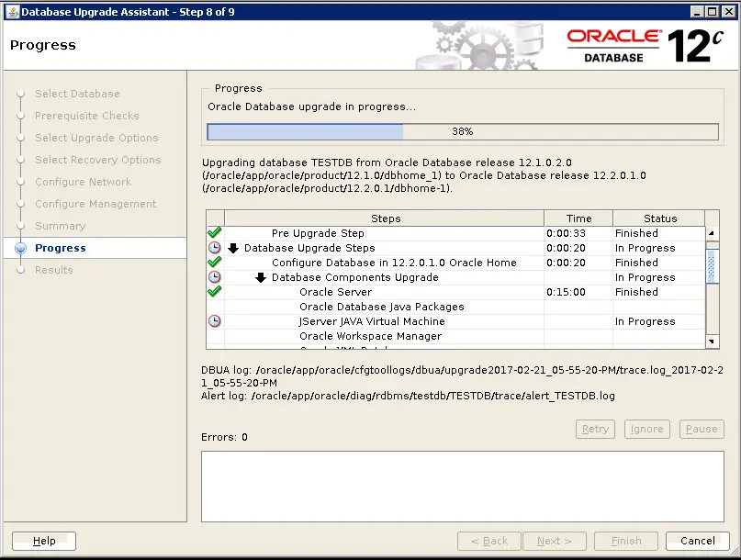Viewport: 741px width, 560px height.
Task: Click the clock icon beside JServer JAVA Virtual Machine
Action: point(215,321)
